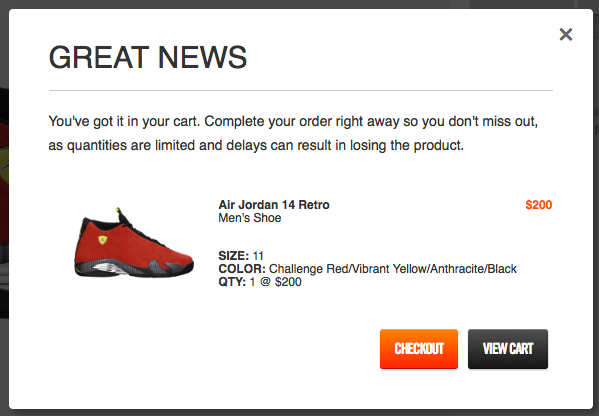Click the red Air Jordan shoe thumbnail
599x416 pixels.
click(x=134, y=243)
